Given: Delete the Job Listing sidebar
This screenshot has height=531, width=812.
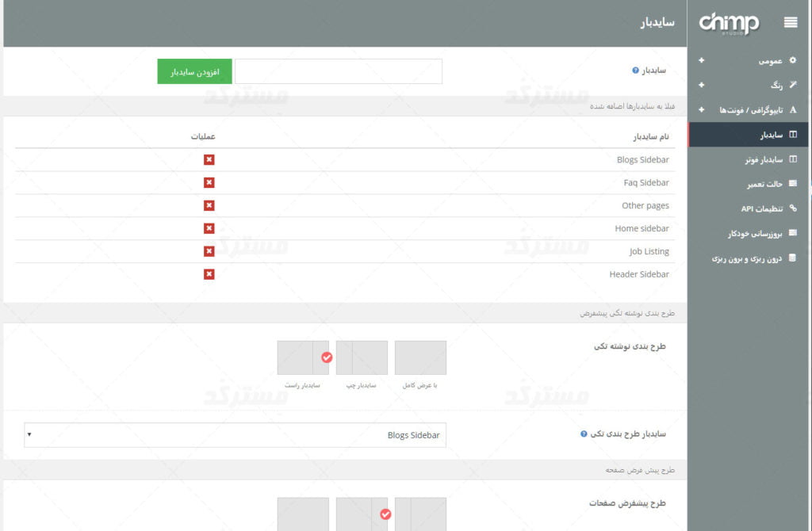Looking at the screenshot, I should [209, 251].
